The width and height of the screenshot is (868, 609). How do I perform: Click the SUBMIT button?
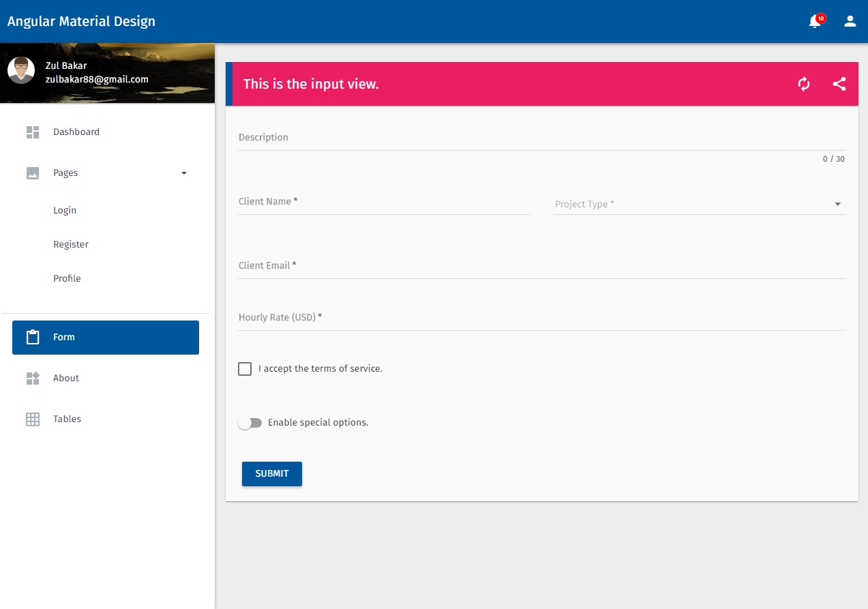[271, 473]
